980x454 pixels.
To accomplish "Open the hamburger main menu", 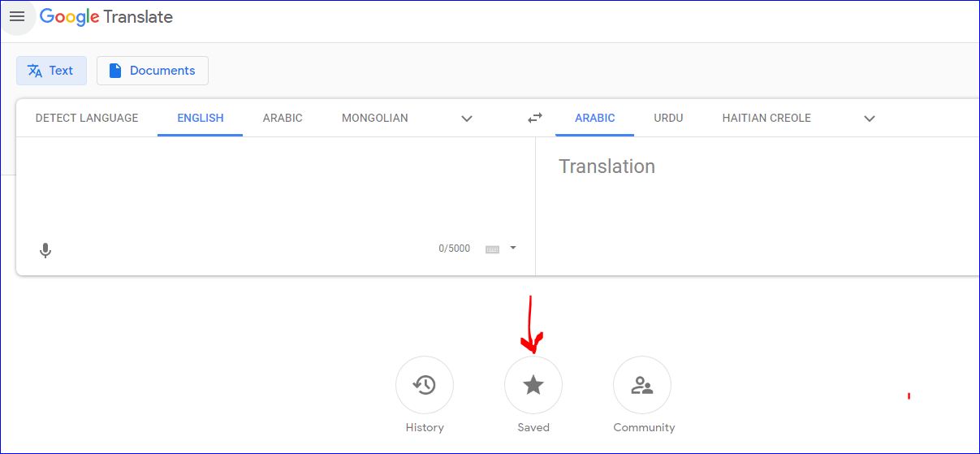I will [17, 16].
